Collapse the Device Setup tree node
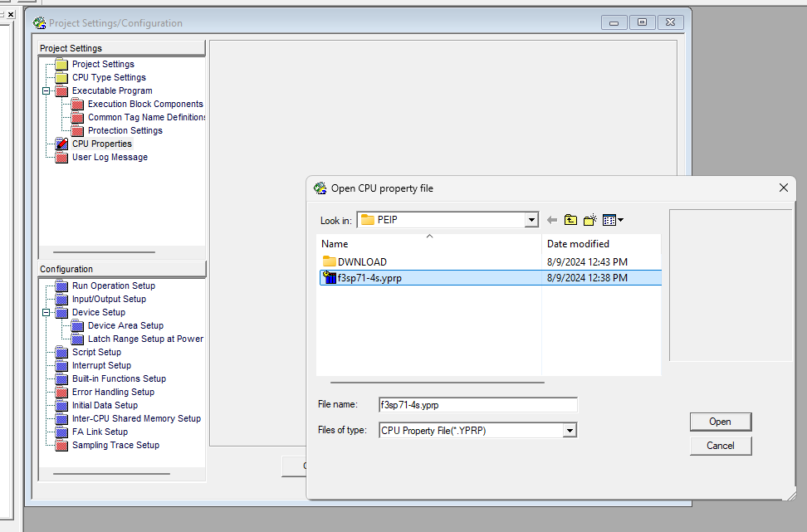This screenshot has height=532, width=807. [x=46, y=313]
